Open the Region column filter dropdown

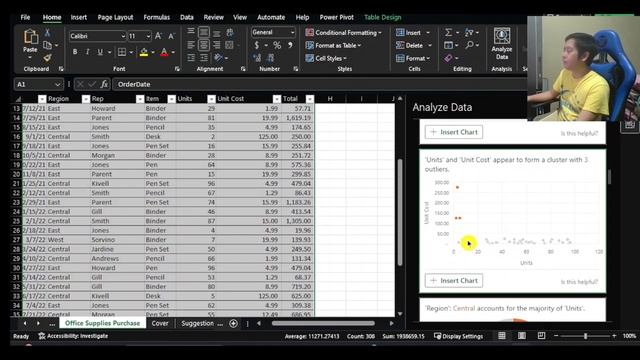point(85,99)
